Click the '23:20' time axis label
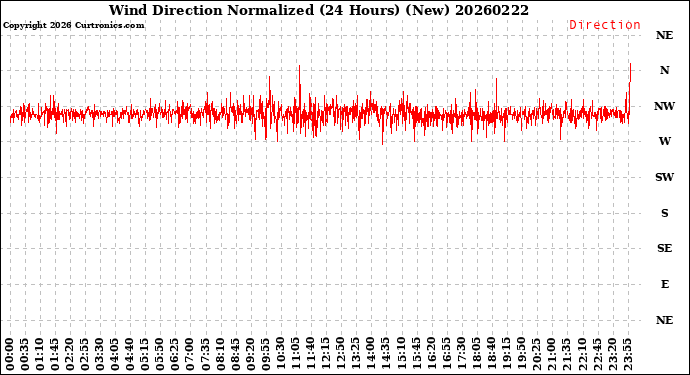This screenshot has height=375, width=690. (612, 354)
